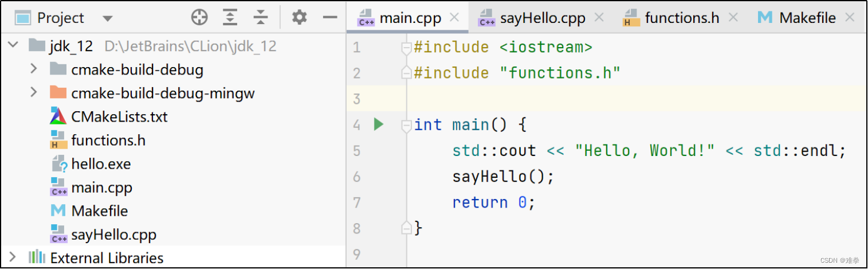Close the main.cpp tab
The height and width of the screenshot is (269, 868).
[454, 18]
